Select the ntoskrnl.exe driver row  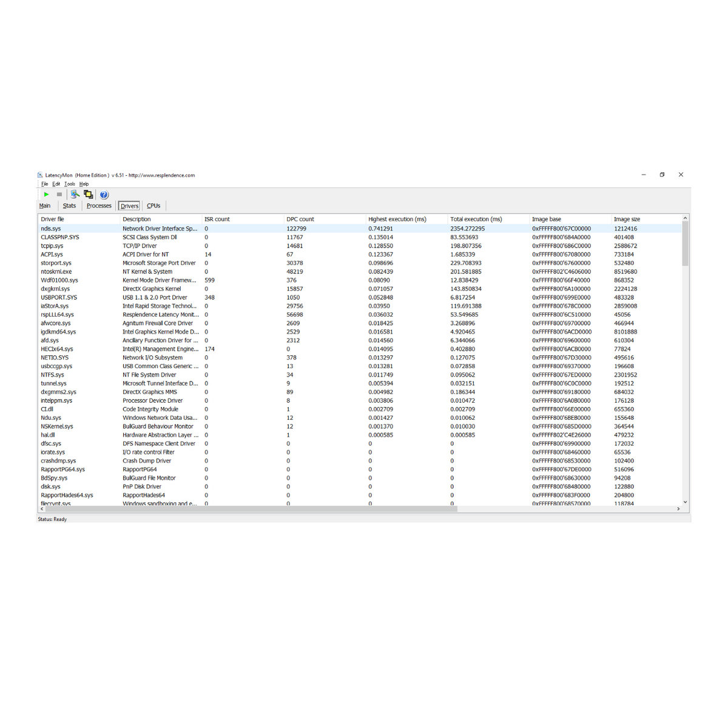tap(56, 272)
